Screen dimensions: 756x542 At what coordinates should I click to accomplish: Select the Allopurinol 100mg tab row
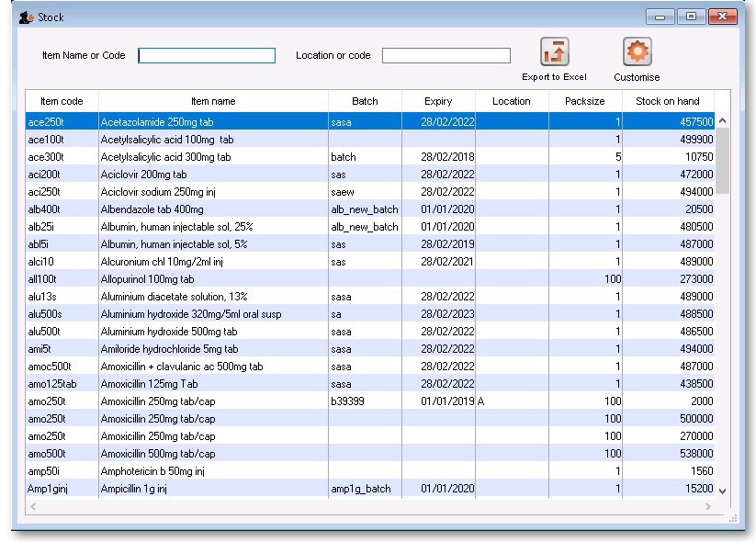[213, 279]
